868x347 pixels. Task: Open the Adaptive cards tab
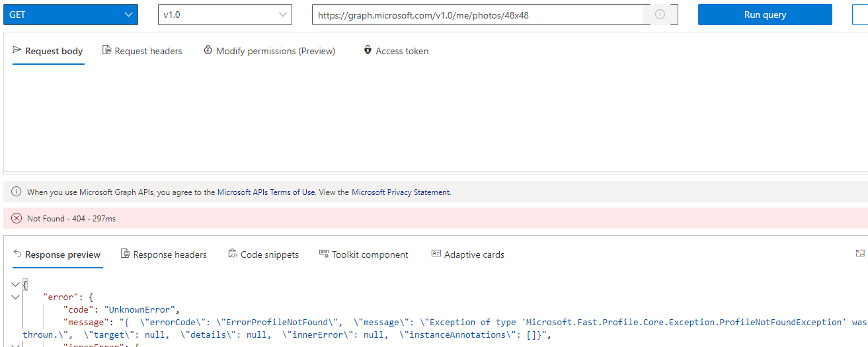pyautogui.click(x=468, y=254)
